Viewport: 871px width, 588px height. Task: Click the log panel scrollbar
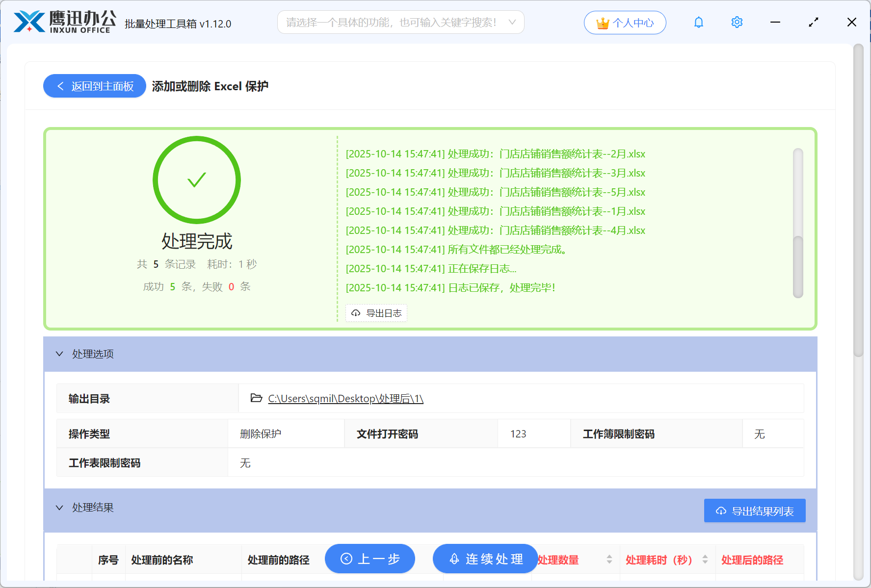(x=798, y=266)
